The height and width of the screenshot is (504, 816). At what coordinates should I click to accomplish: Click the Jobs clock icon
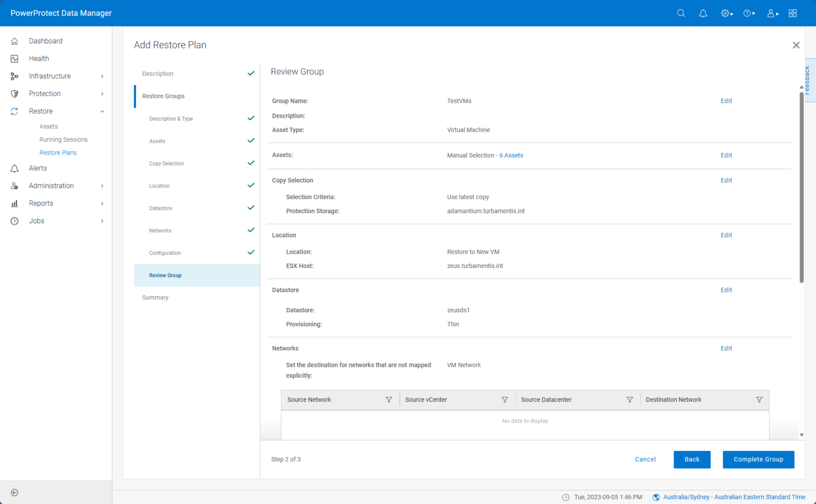15,221
